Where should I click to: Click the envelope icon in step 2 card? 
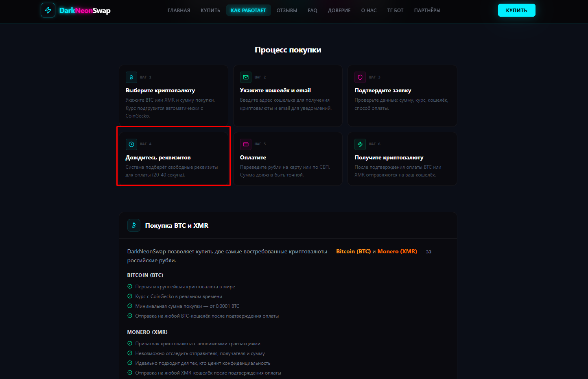tap(246, 77)
